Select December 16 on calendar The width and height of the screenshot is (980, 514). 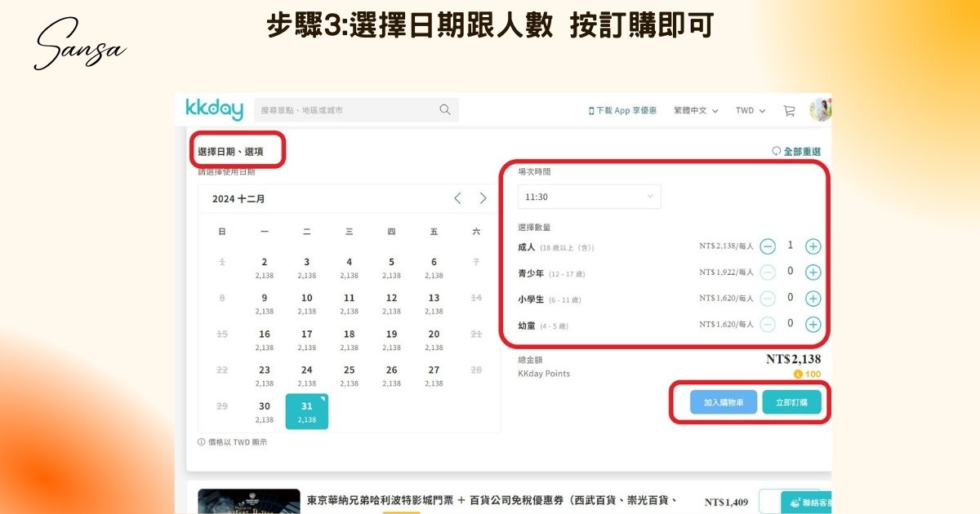tap(265, 339)
